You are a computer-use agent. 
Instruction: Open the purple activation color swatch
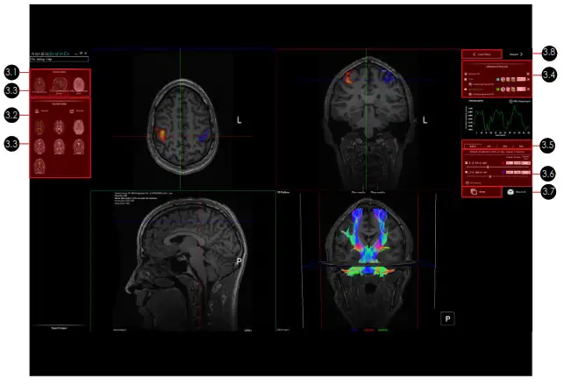[503, 172]
